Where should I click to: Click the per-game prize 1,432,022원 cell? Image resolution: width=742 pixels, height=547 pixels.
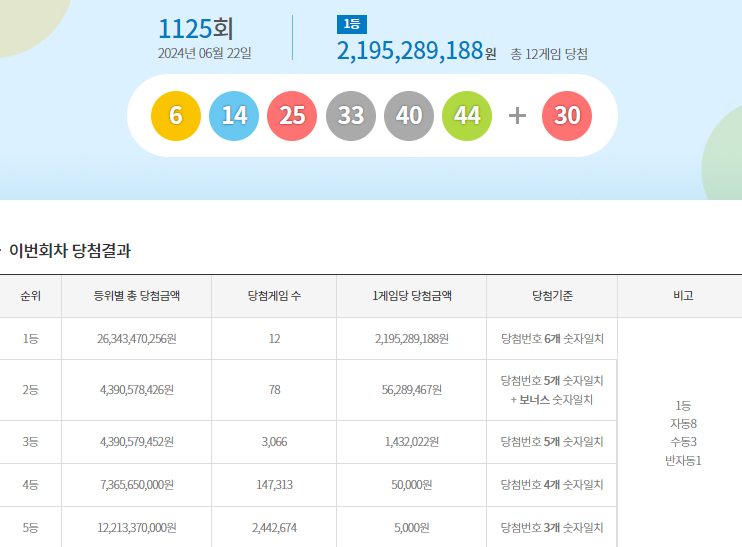click(412, 442)
